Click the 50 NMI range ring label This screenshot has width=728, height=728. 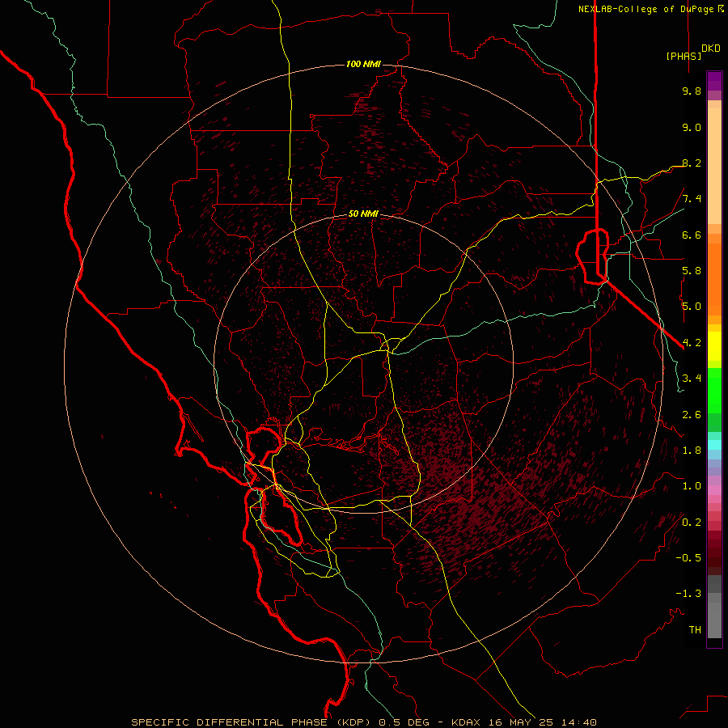pyautogui.click(x=363, y=214)
